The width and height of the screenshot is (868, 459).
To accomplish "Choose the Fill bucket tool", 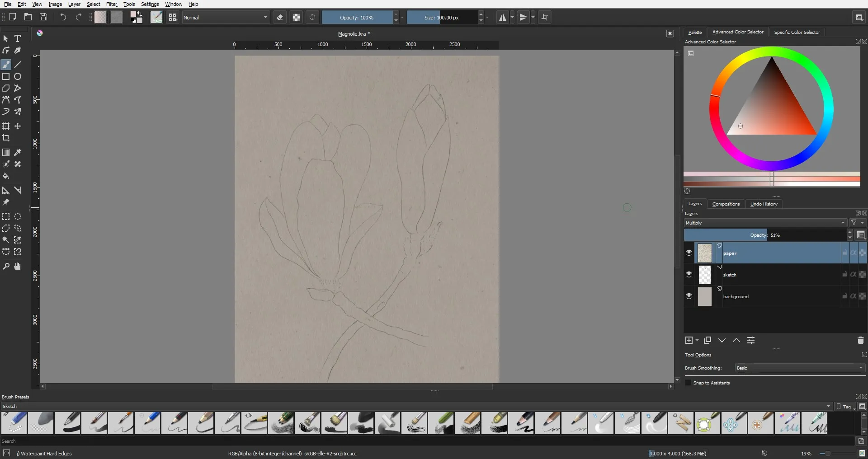I will coord(6,176).
